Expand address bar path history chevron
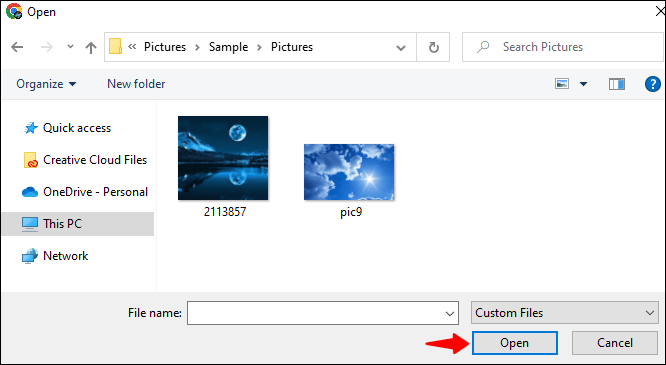 point(401,48)
